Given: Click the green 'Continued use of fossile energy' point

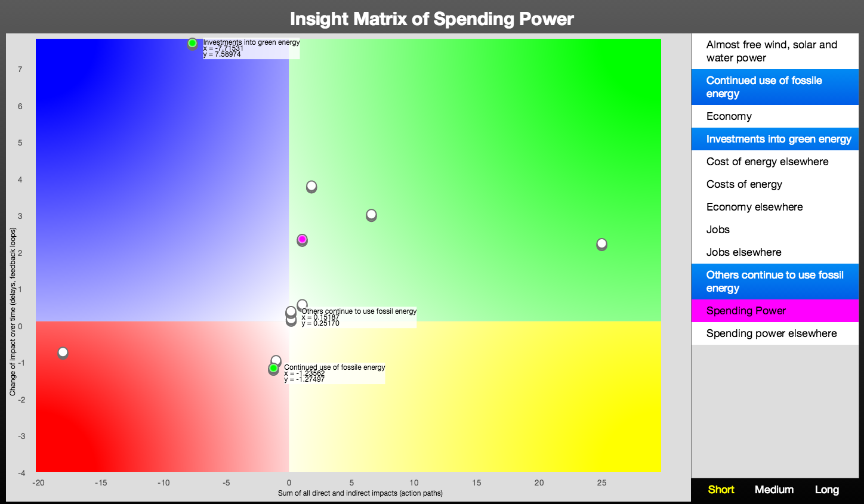Looking at the screenshot, I should pos(273,368).
